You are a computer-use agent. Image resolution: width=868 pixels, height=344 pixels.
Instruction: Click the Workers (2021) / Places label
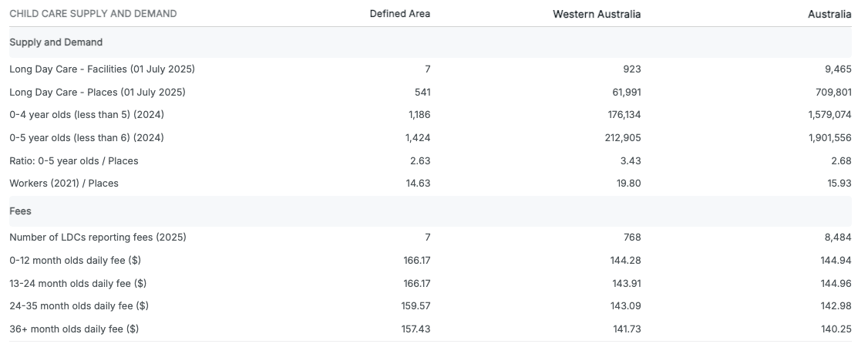pos(64,184)
